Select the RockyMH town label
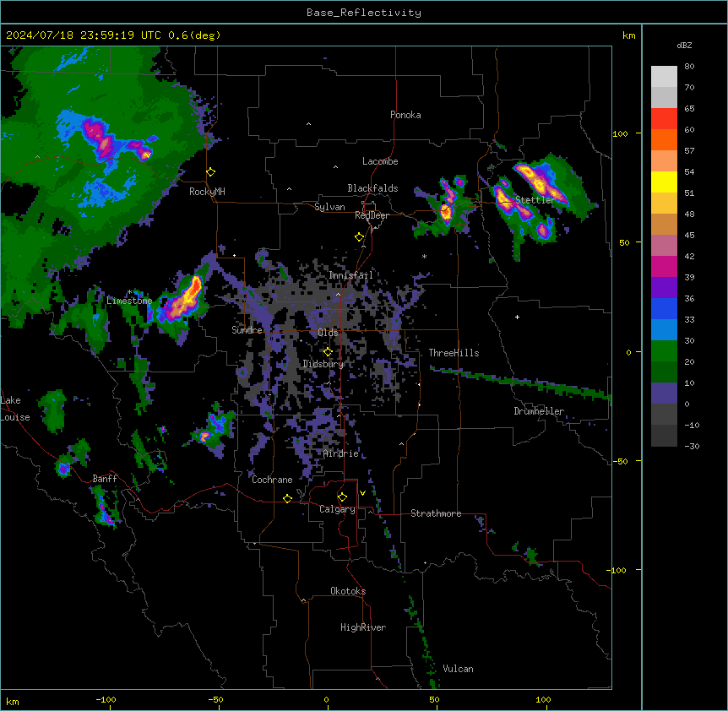 pyautogui.click(x=207, y=192)
